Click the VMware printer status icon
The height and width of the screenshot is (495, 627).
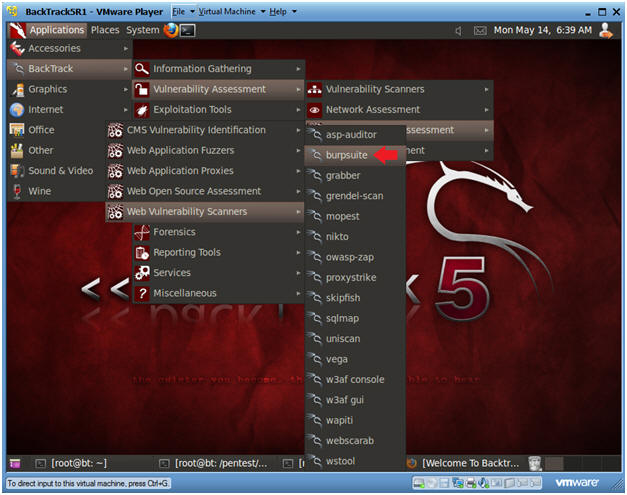[472, 483]
